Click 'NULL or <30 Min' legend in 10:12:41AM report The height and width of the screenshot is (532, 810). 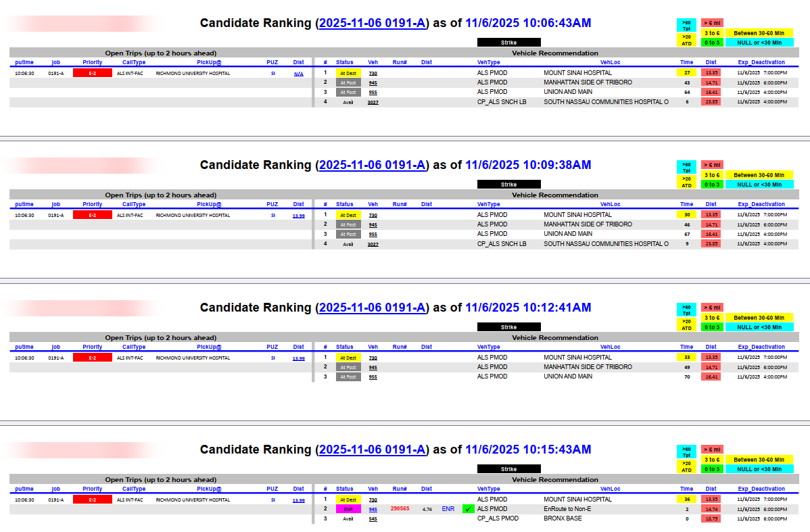pyautogui.click(x=759, y=327)
